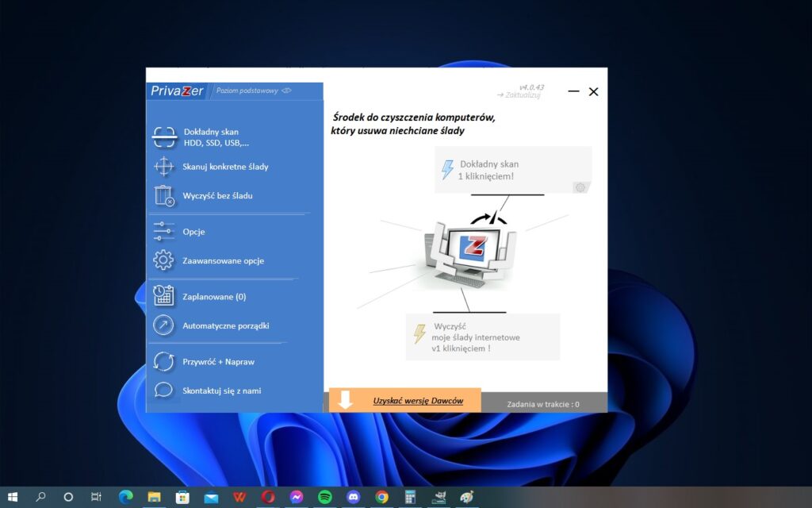Click the speech bubble icon for Skontaktuj się z nami
The width and height of the screenshot is (812, 508).
click(163, 390)
